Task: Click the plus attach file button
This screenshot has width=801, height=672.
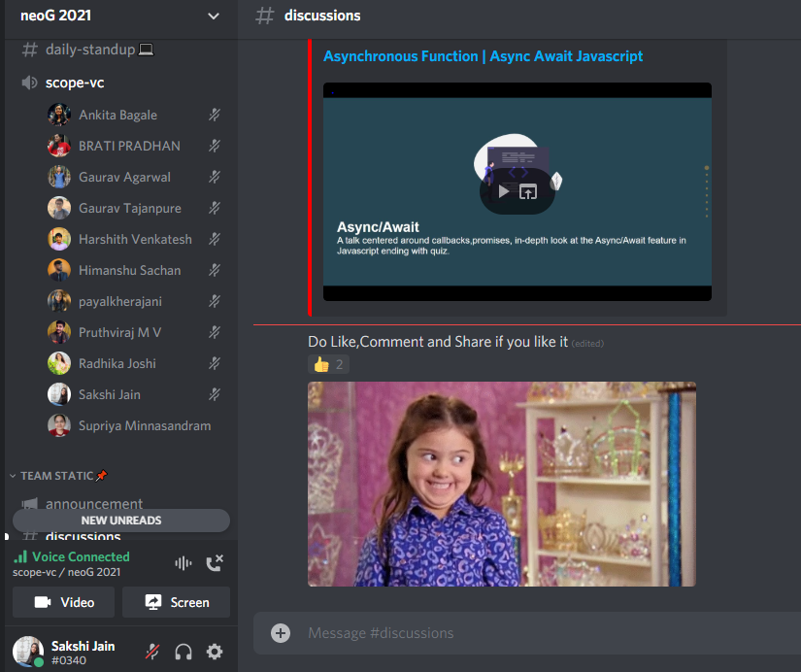Action: pyautogui.click(x=281, y=633)
